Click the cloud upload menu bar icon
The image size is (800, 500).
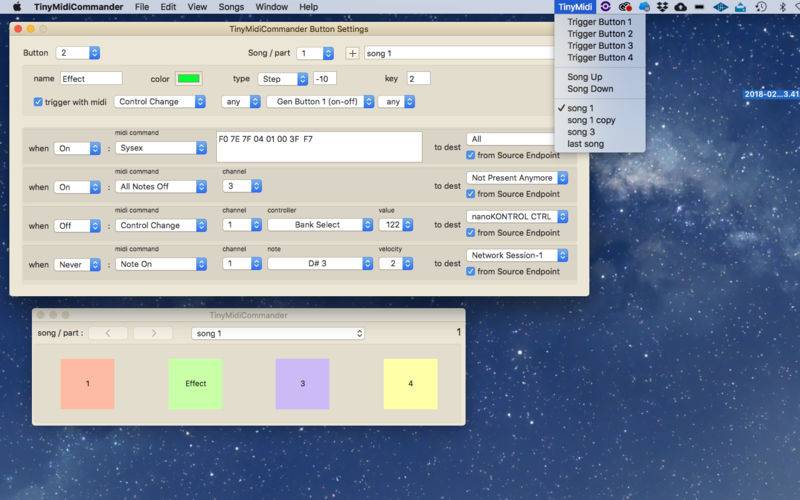point(681,7)
